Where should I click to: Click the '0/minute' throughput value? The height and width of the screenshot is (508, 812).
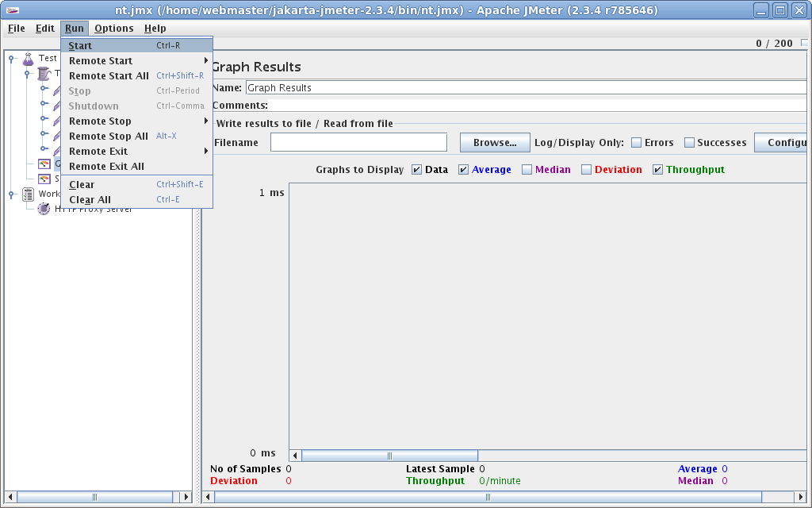(500, 480)
